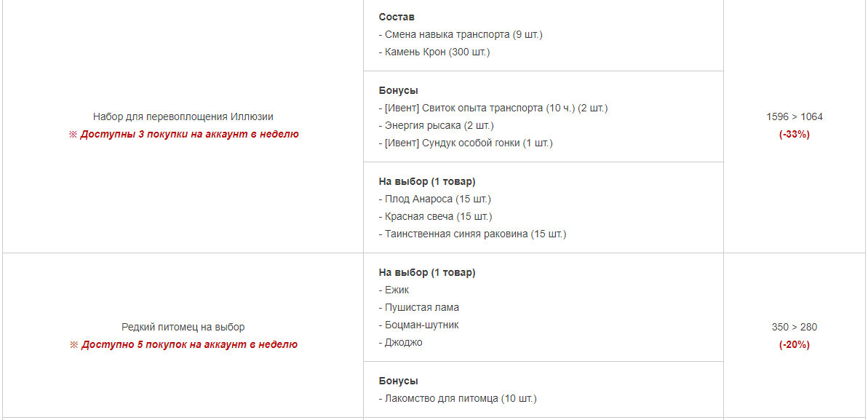The height and width of the screenshot is (420, 868).
Task: Click price text '1596 > 1064'
Action: tap(795, 117)
